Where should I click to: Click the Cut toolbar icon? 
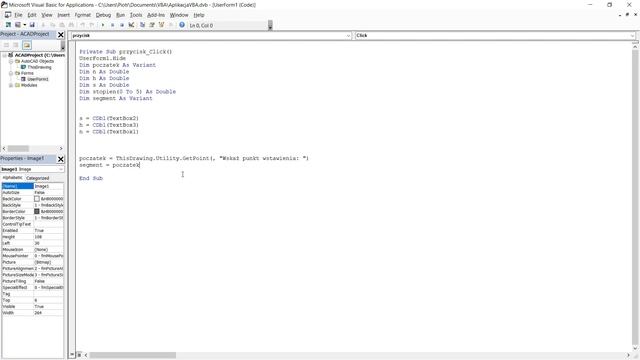(43, 25)
